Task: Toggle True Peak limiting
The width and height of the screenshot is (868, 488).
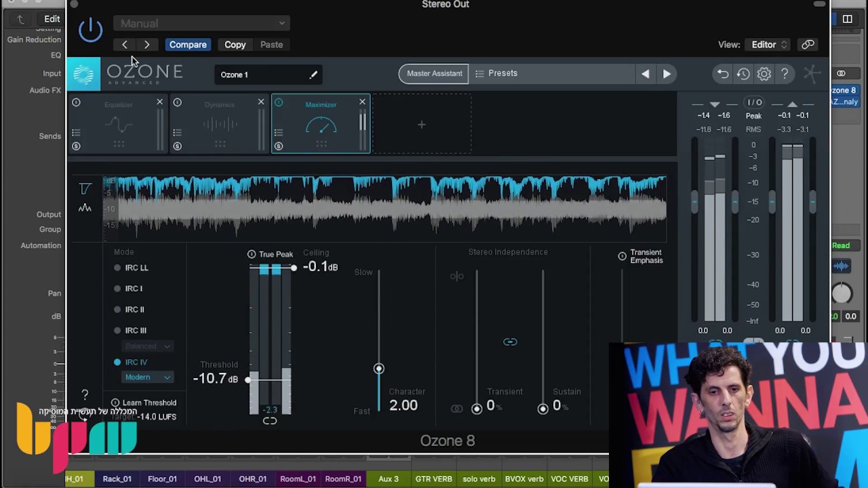Action: [271, 254]
